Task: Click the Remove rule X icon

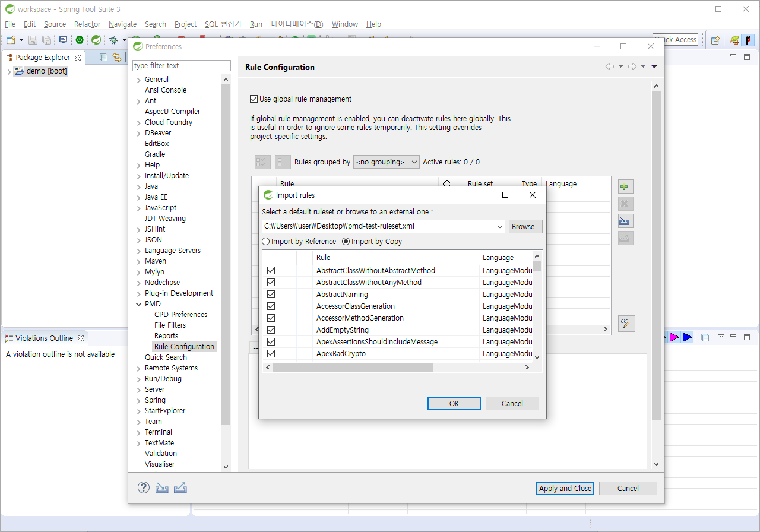Action: pyautogui.click(x=626, y=204)
